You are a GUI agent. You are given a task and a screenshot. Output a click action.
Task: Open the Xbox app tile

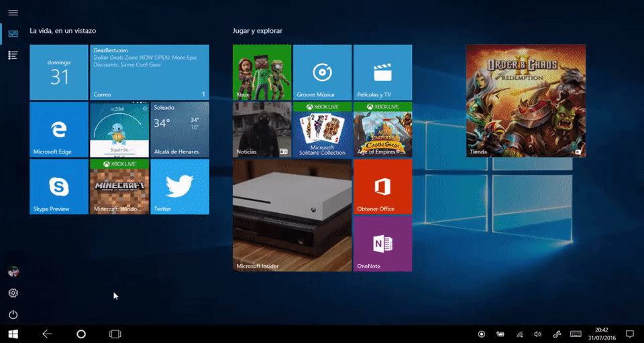click(x=262, y=72)
